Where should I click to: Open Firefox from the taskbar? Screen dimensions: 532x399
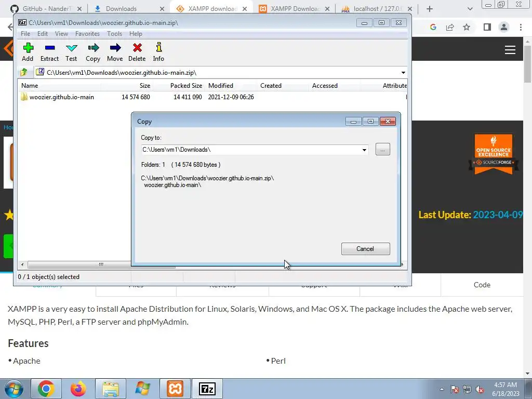pyautogui.click(x=78, y=389)
